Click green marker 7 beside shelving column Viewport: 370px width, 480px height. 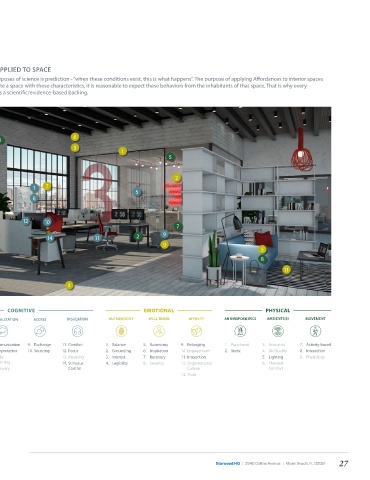click(x=178, y=226)
